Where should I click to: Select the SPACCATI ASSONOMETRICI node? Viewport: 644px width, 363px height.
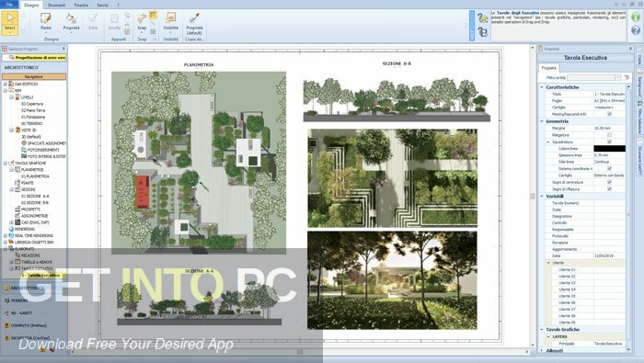pos(43,143)
